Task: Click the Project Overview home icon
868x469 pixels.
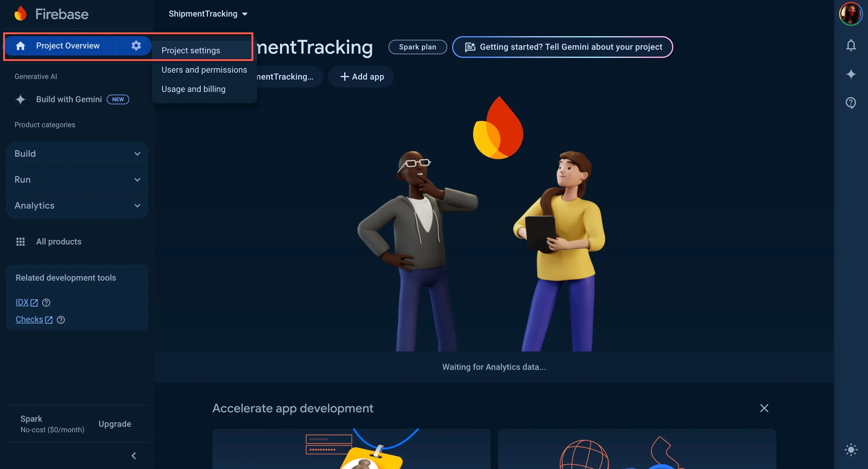Action: pos(20,46)
